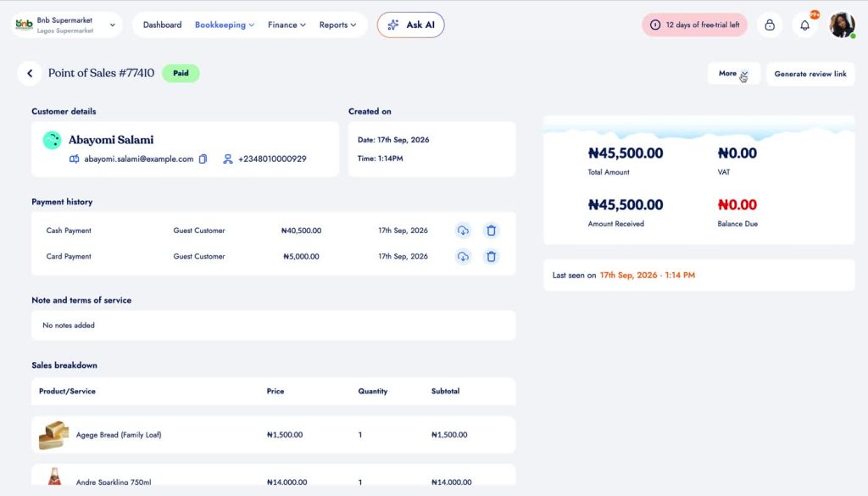Click the 12 days of free-trial left badge
This screenshot has height=496, width=868.
point(695,25)
